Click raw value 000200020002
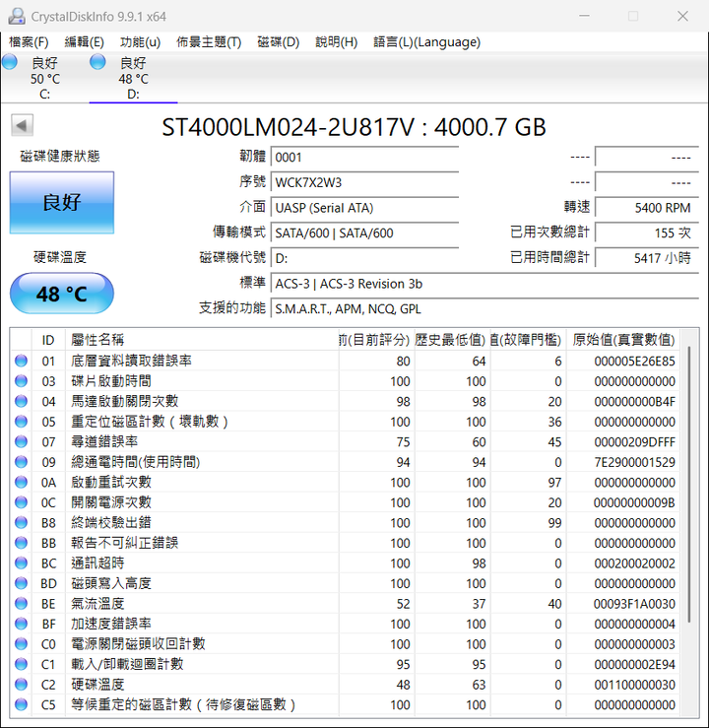Image resolution: width=709 pixels, height=728 pixels. click(635, 563)
